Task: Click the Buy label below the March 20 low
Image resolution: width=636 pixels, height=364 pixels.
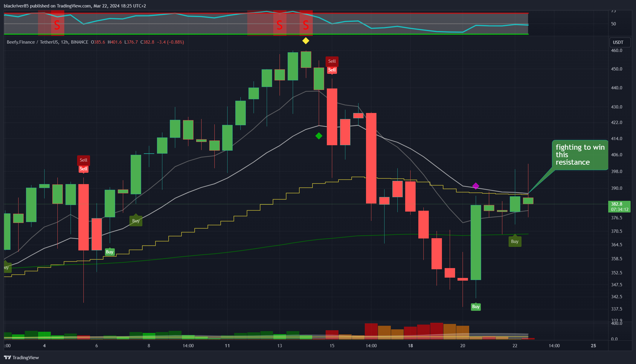Action: point(476,307)
